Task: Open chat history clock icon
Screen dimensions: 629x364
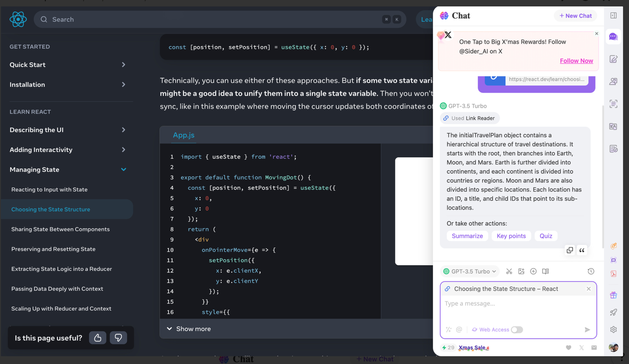Action: point(590,271)
